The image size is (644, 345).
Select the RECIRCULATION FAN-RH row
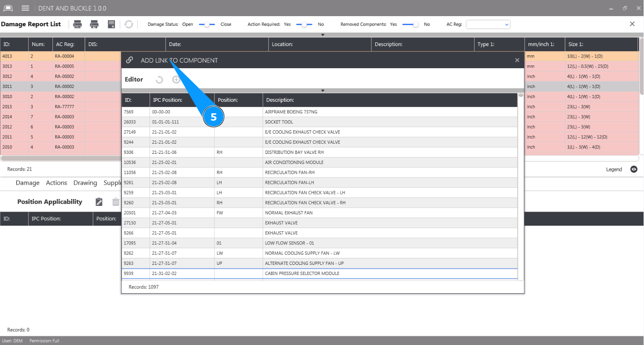click(319, 173)
